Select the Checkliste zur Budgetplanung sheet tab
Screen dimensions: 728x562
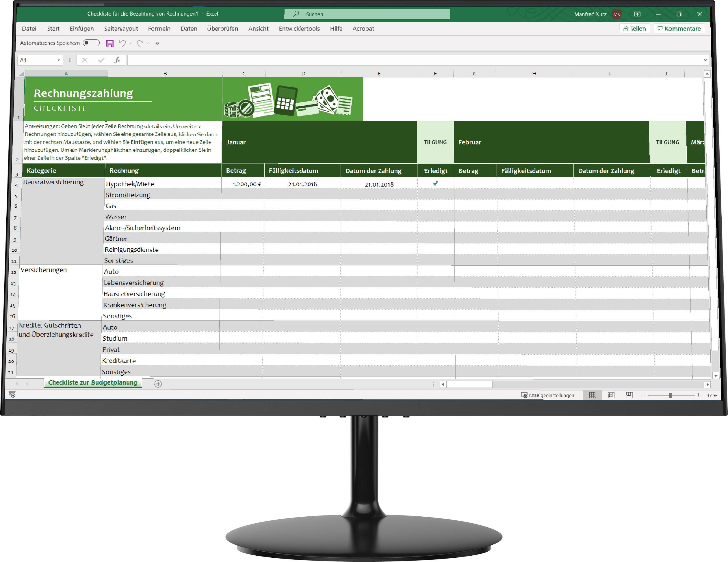[x=93, y=382]
